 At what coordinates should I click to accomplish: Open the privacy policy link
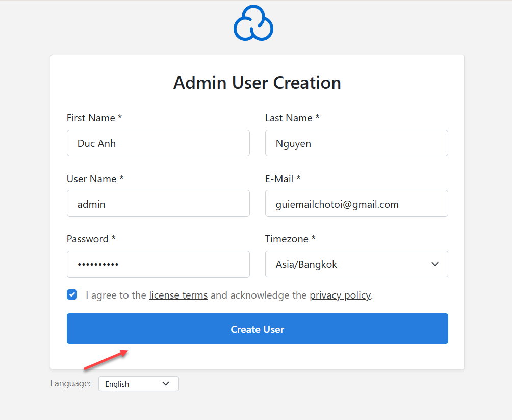340,295
